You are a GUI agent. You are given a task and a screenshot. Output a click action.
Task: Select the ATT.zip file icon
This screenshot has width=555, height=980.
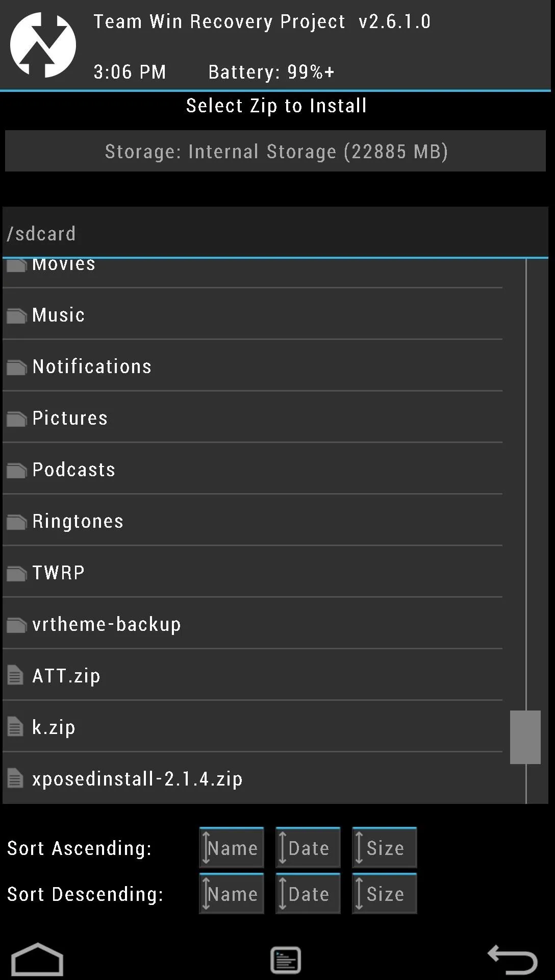[x=15, y=675]
